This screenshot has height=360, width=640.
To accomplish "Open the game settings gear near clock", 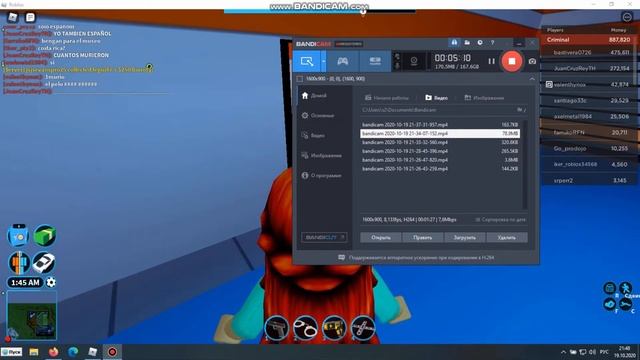I will tap(51, 282).
